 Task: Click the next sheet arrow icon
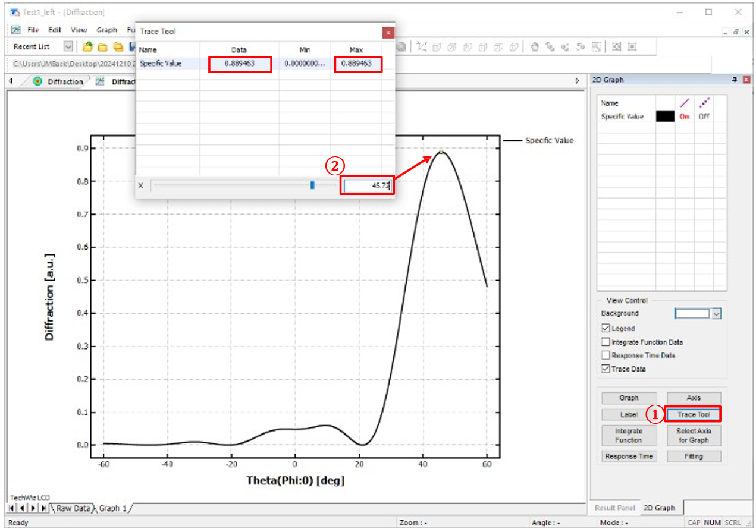(33, 508)
